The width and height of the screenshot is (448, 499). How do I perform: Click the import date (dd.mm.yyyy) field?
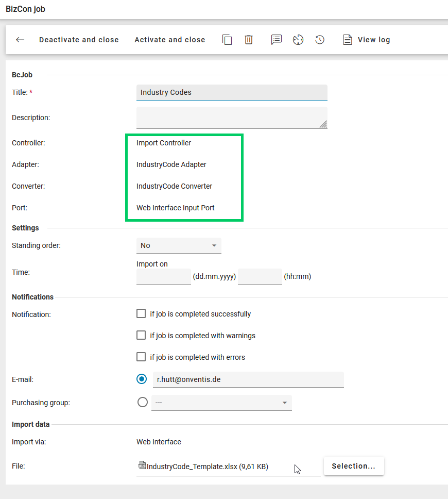pos(163,276)
